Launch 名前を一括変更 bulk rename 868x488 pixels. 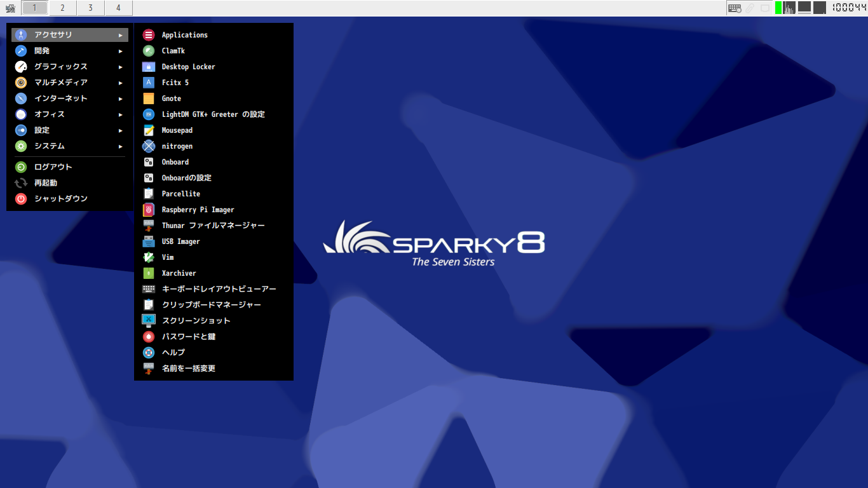pos(214,369)
